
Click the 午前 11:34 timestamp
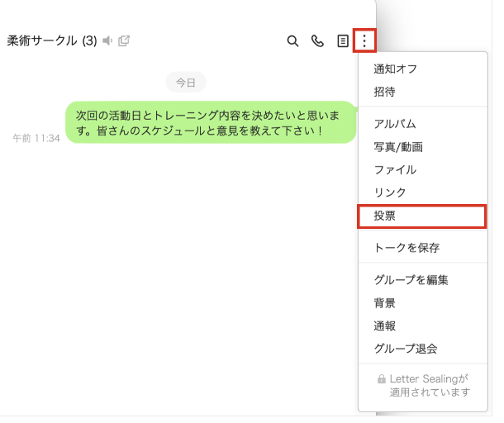pyautogui.click(x=36, y=138)
